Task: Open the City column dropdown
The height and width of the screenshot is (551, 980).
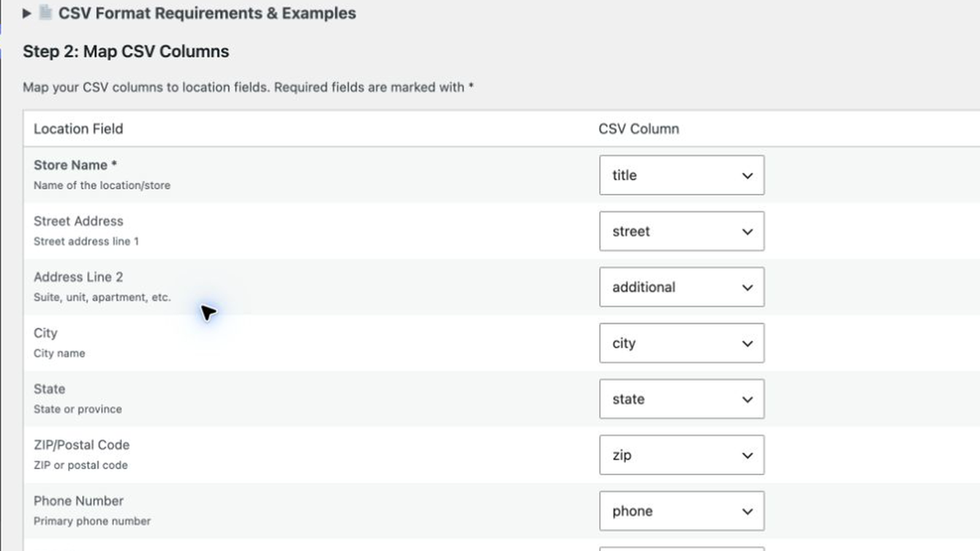Action: pos(682,343)
